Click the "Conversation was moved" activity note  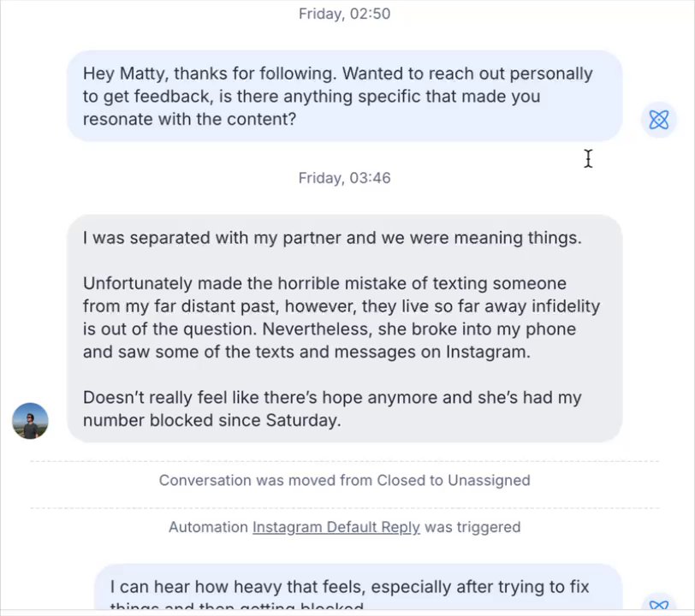pyautogui.click(x=344, y=480)
